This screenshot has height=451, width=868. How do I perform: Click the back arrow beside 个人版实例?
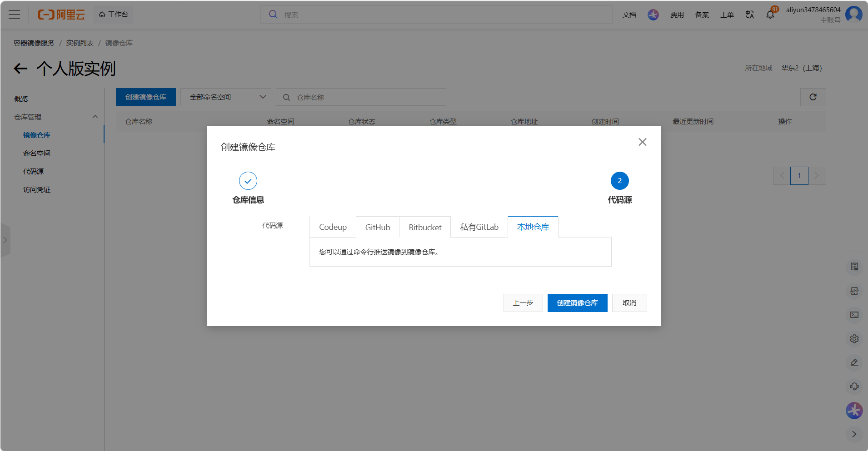point(20,69)
